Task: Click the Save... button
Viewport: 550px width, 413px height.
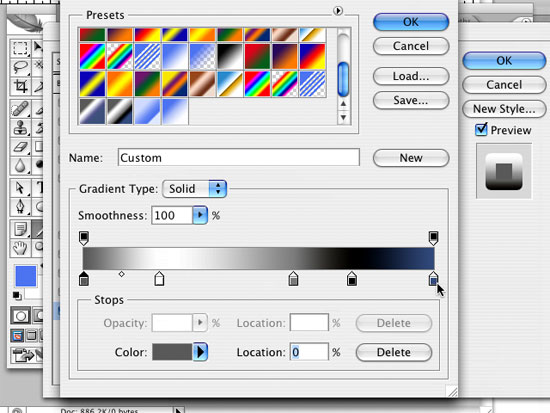Action: pyautogui.click(x=411, y=100)
